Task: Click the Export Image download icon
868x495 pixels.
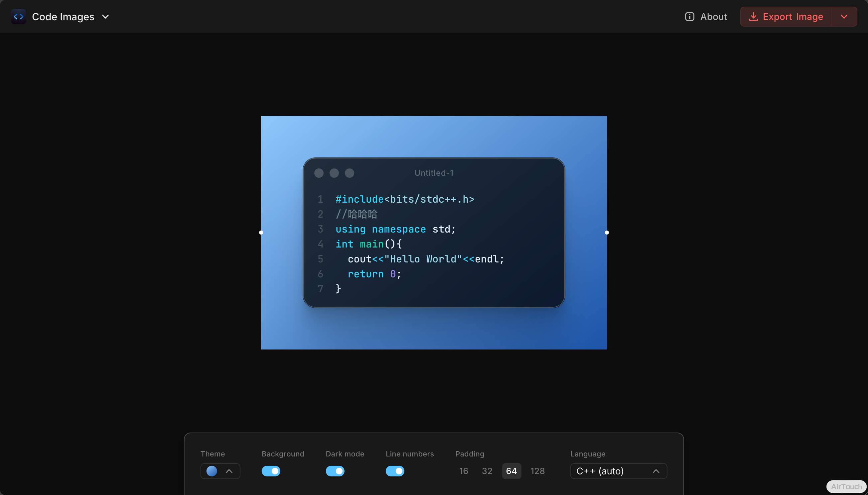Action: pyautogui.click(x=753, y=17)
